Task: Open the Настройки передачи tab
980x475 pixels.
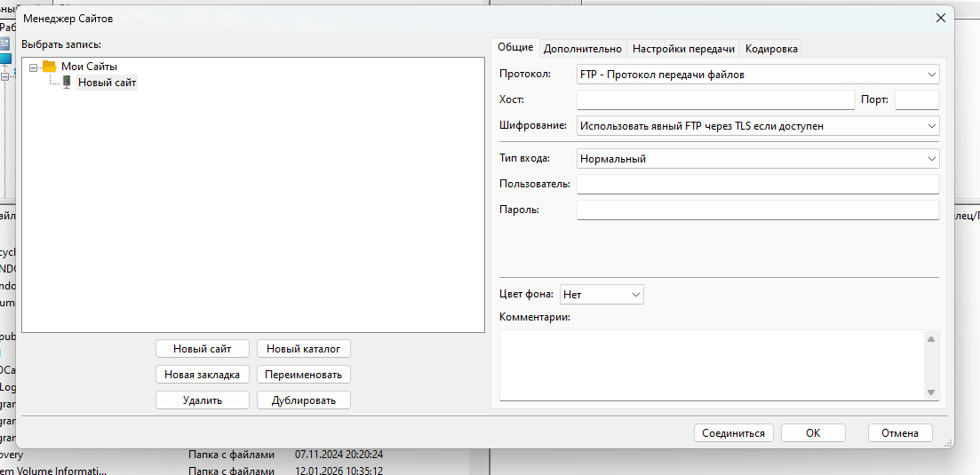Action: 683,49
